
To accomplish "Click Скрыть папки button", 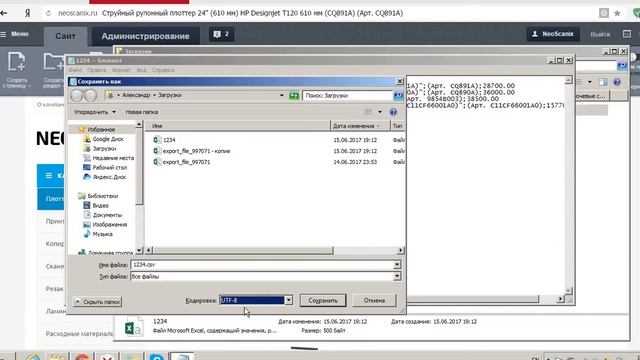I will coord(98,302).
